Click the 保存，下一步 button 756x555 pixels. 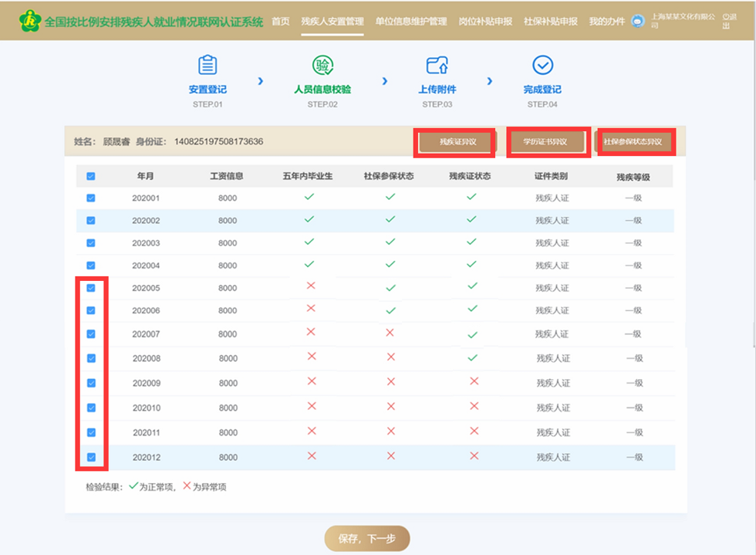tap(366, 539)
